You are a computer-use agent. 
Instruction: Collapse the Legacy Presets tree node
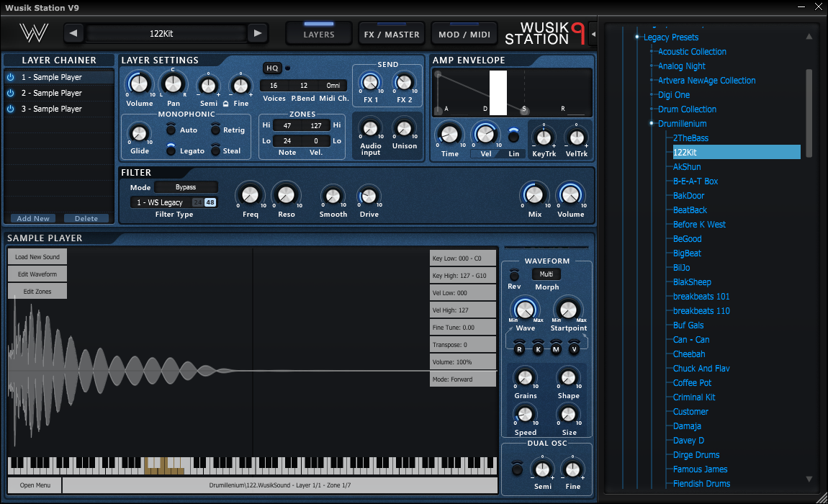(x=637, y=37)
